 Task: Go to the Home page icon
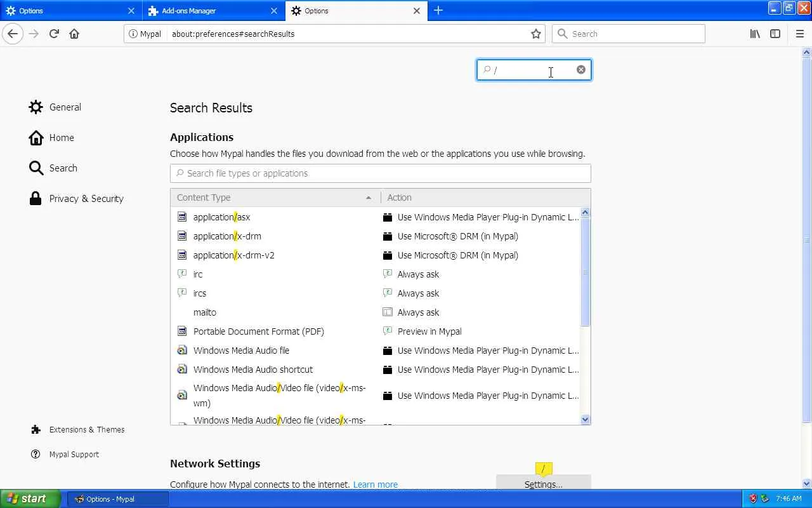(74, 34)
